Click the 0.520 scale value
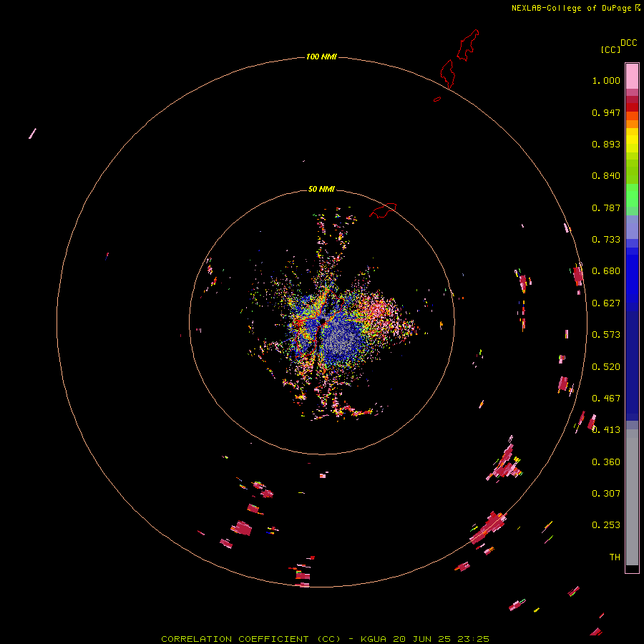 tap(606, 367)
